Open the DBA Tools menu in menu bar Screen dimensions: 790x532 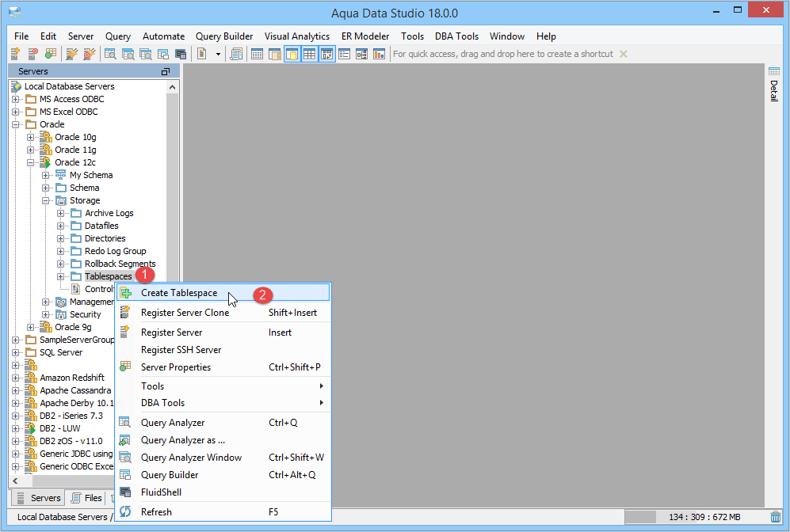[x=456, y=36]
